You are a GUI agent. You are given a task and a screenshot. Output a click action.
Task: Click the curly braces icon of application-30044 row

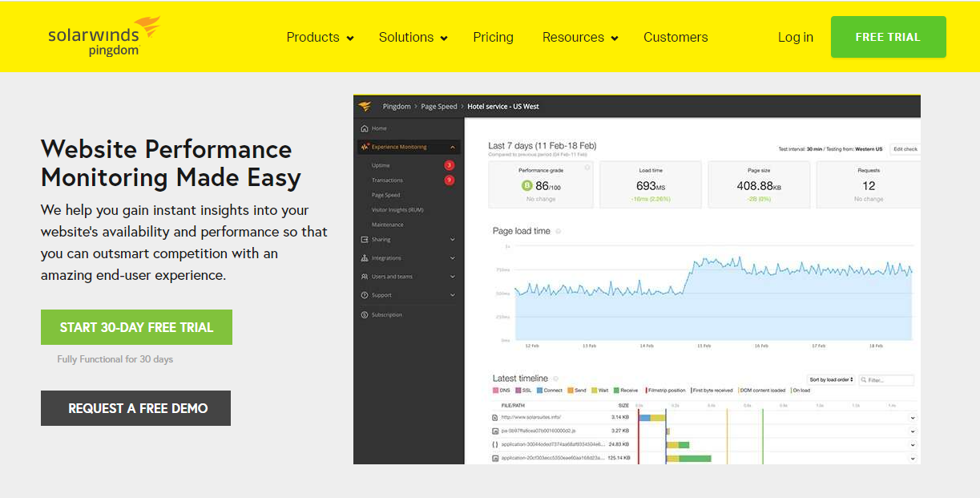495,443
